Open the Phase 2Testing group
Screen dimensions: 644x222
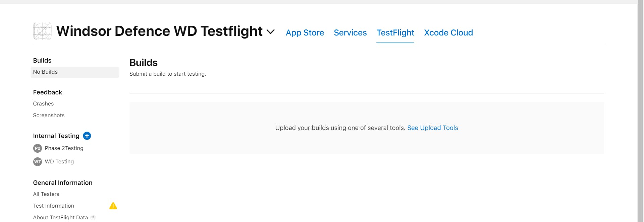pyautogui.click(x=64, y=148)
